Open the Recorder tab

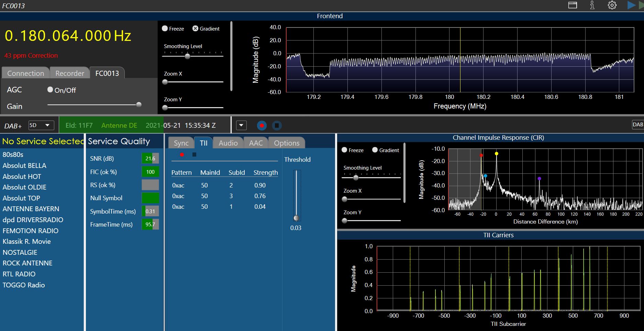(69, 73)
